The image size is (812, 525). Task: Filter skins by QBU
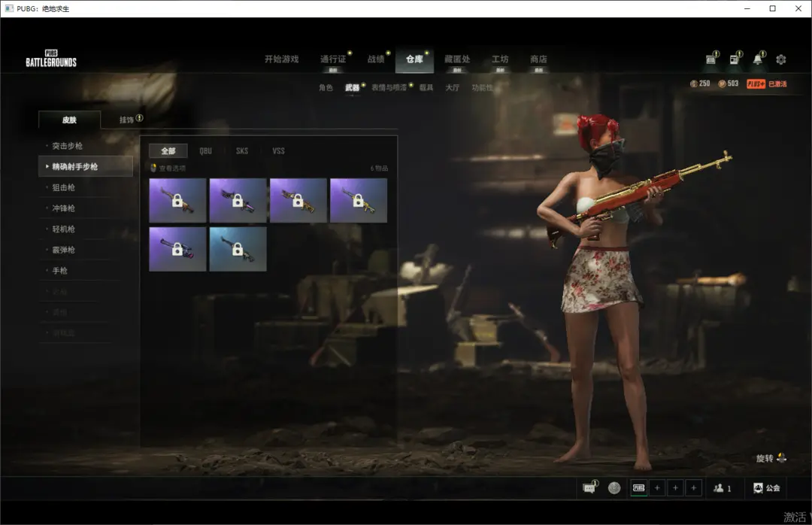pos(205,151)
